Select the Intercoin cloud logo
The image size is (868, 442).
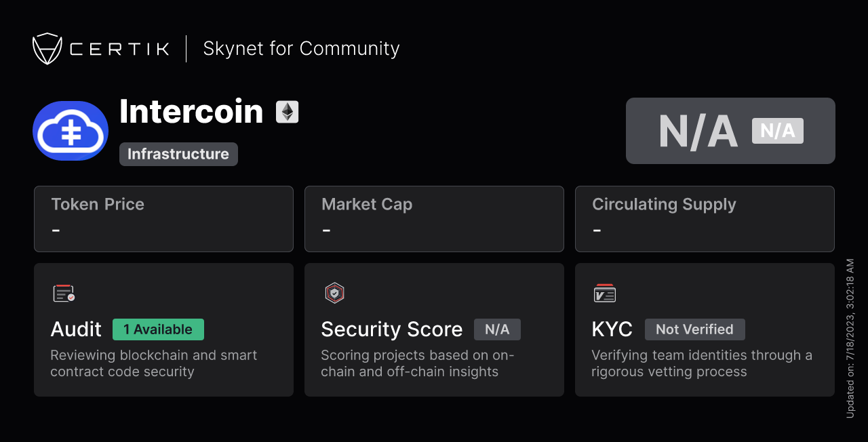(71, 130)
